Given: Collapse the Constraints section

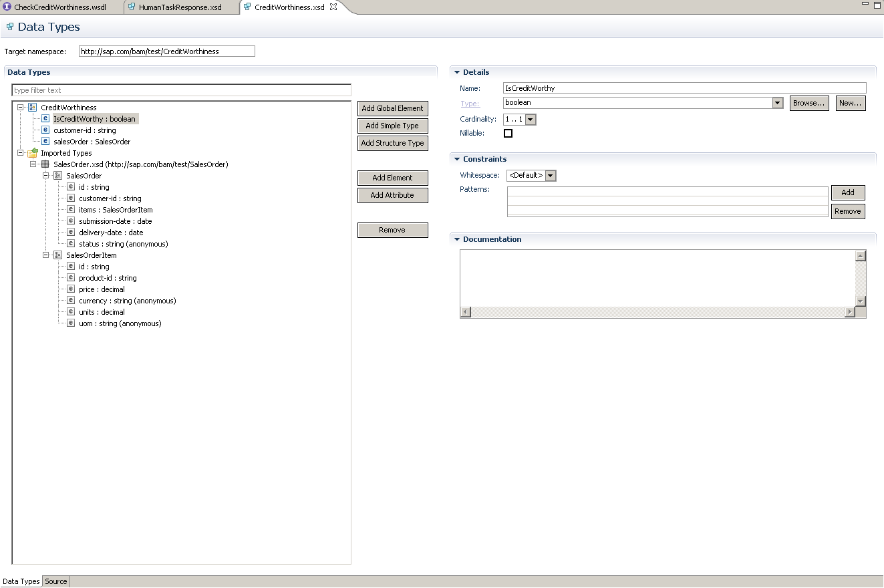Looking at the screenshot, I should (x=457, y=159).
